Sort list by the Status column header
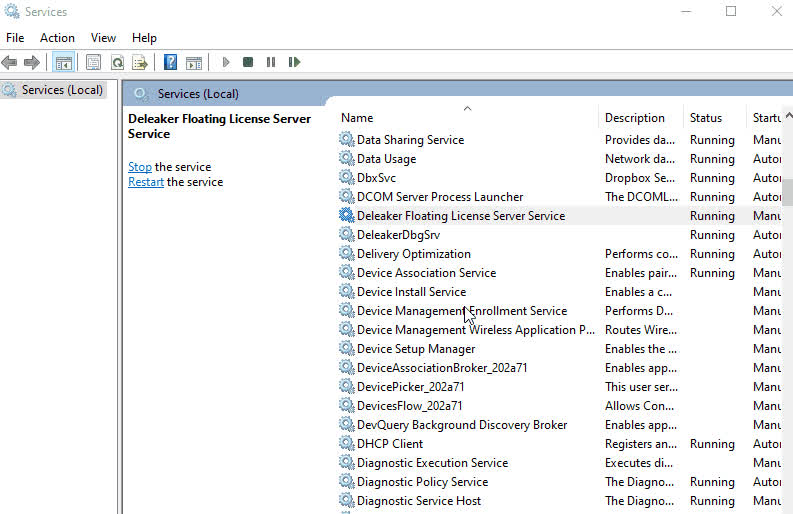This screenshot has height=514, width=793. click(x=705, y=118)
